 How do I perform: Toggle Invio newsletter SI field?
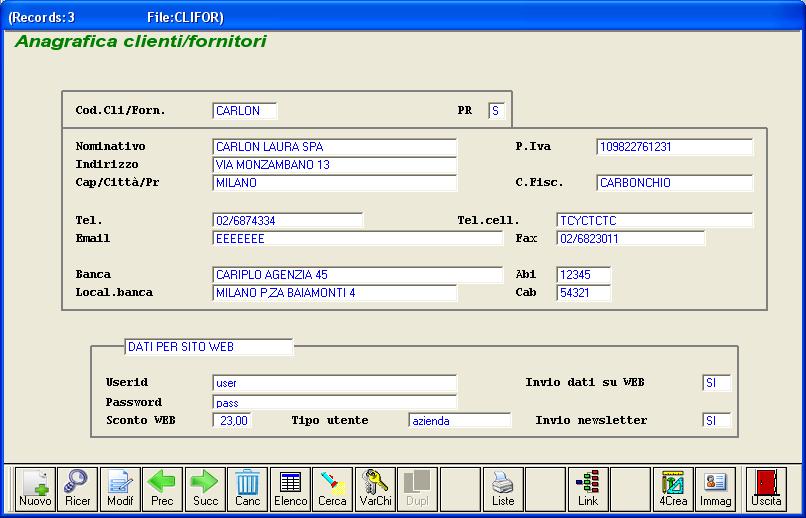(x=716, y=420)
